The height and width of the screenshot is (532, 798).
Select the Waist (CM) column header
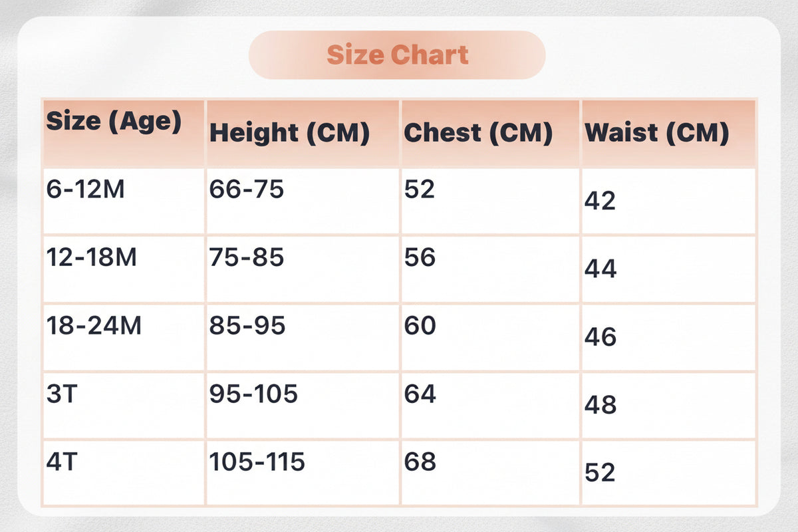[x=668, y=133]
